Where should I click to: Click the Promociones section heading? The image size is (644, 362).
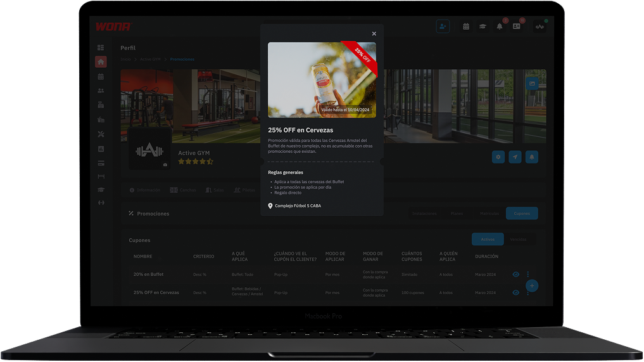pos(153,214)
